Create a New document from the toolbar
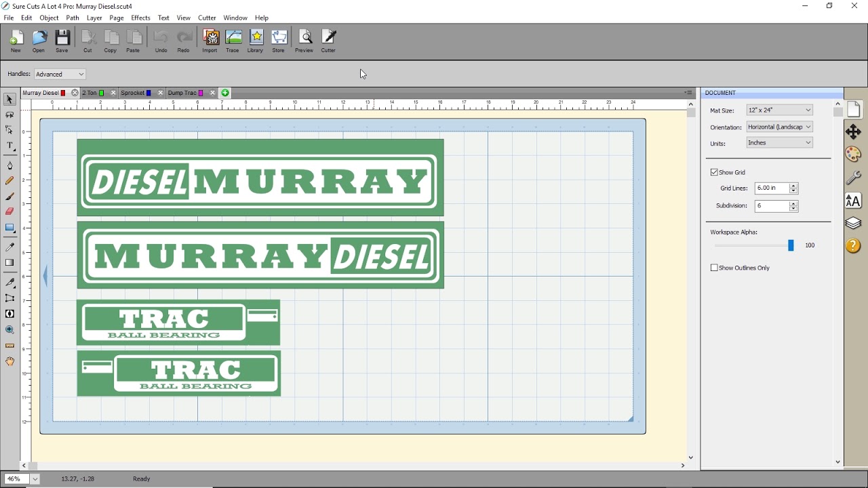 pos(16,41)
